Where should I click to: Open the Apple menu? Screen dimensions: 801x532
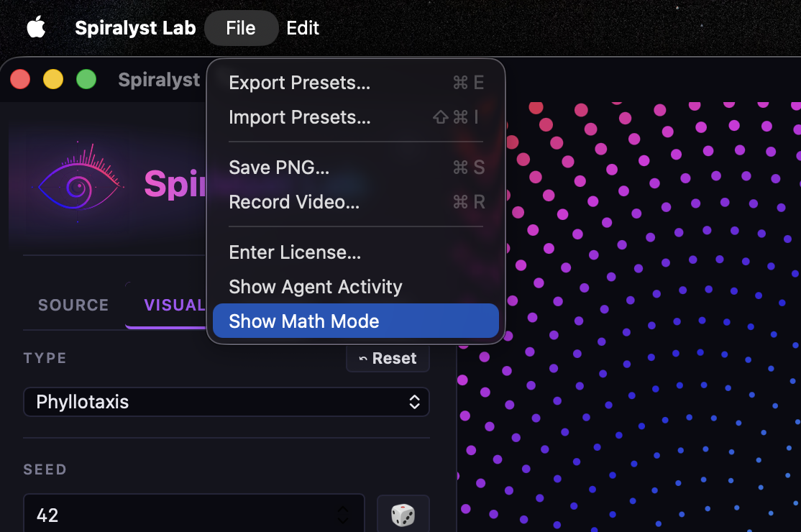(x=36, y=27)
